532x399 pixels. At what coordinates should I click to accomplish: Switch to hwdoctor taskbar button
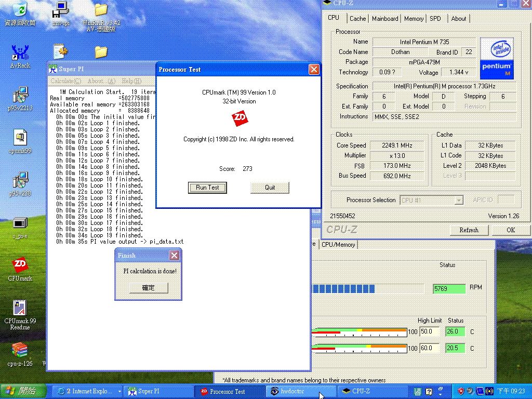301,391
